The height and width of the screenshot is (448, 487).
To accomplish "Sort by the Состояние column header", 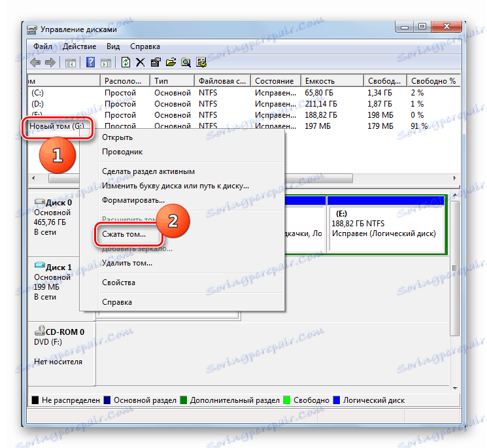I will pyautogui.click(x=276, y=81).
